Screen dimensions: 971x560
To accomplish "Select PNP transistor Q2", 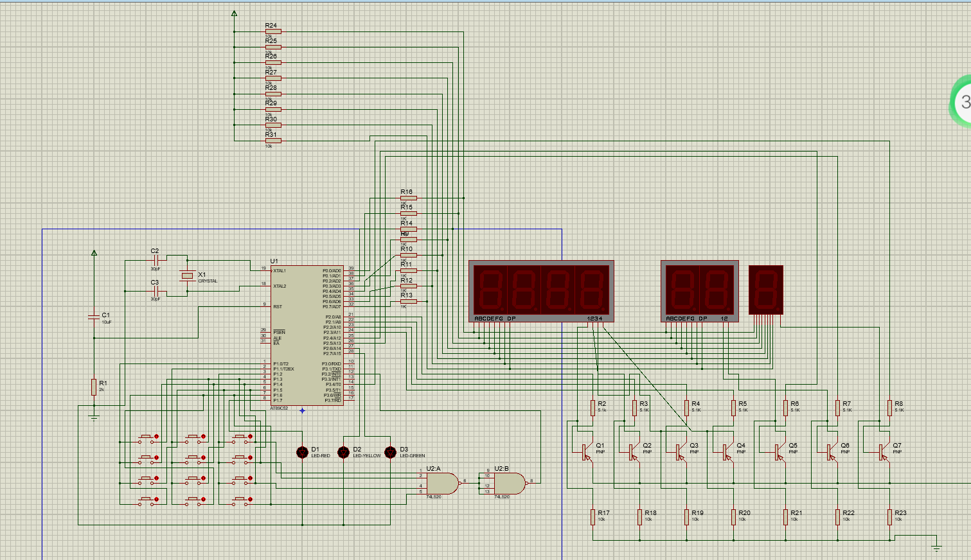I will coord(633,452).
